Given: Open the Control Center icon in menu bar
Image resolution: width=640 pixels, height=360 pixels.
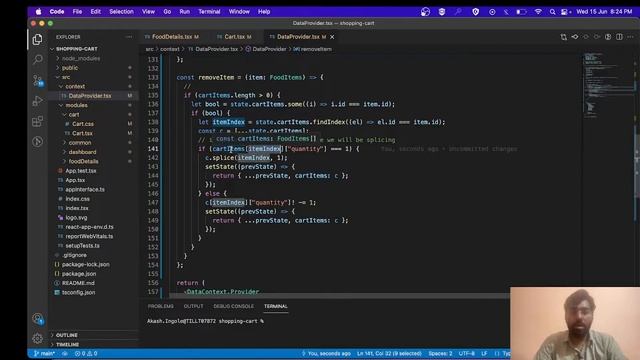Looking at the screenshot, I should [x=565, y=12].
